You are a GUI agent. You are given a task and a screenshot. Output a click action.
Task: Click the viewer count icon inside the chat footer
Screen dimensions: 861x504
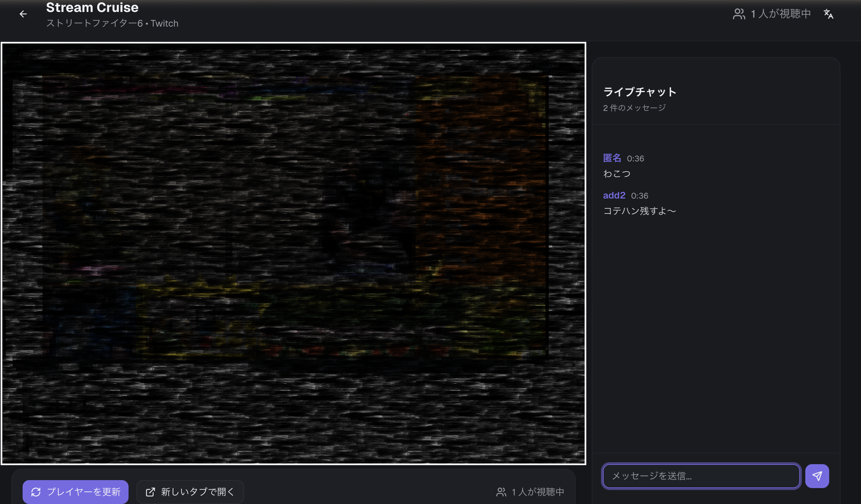pyautogui.click(x=501, y=492)
